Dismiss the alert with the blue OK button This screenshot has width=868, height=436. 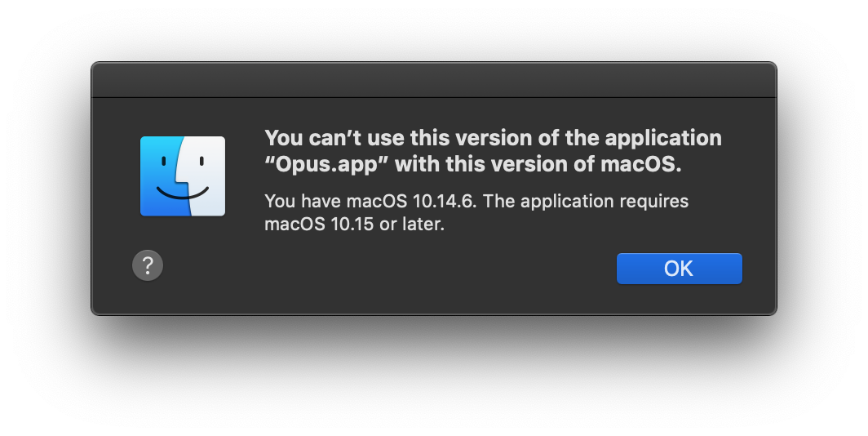[680, 269]
